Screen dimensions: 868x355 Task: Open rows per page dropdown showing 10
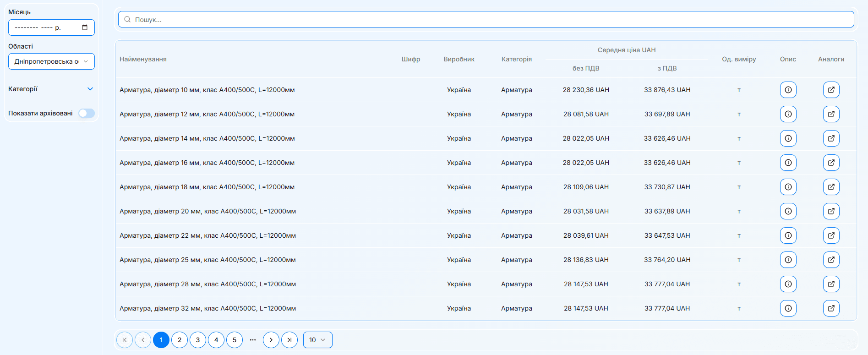pos(317,340)
